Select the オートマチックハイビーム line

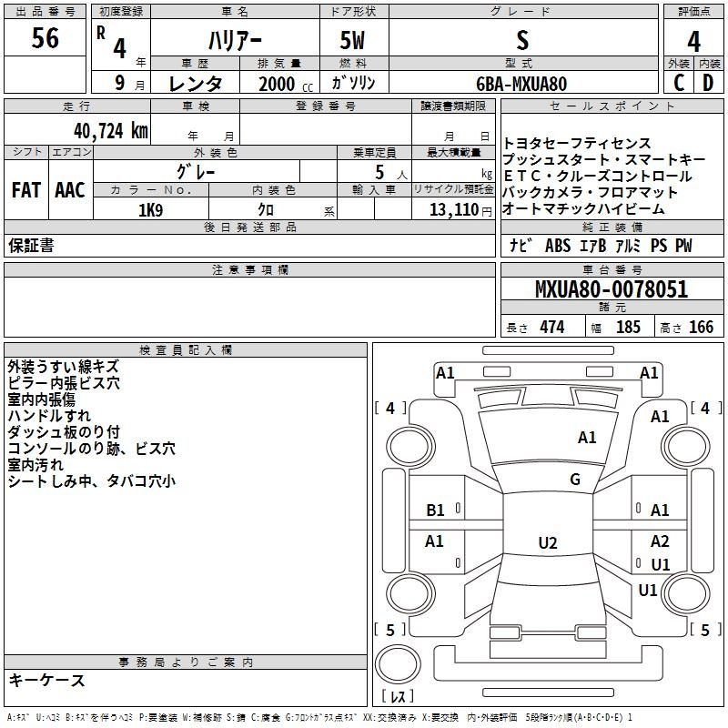(583, 209)
